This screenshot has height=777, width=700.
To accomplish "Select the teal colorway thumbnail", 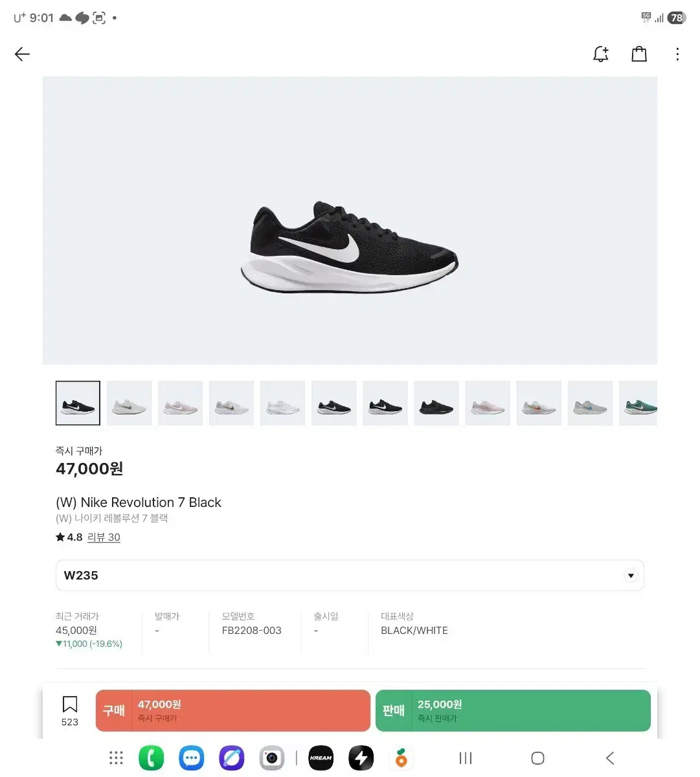I will click(640, 402).
